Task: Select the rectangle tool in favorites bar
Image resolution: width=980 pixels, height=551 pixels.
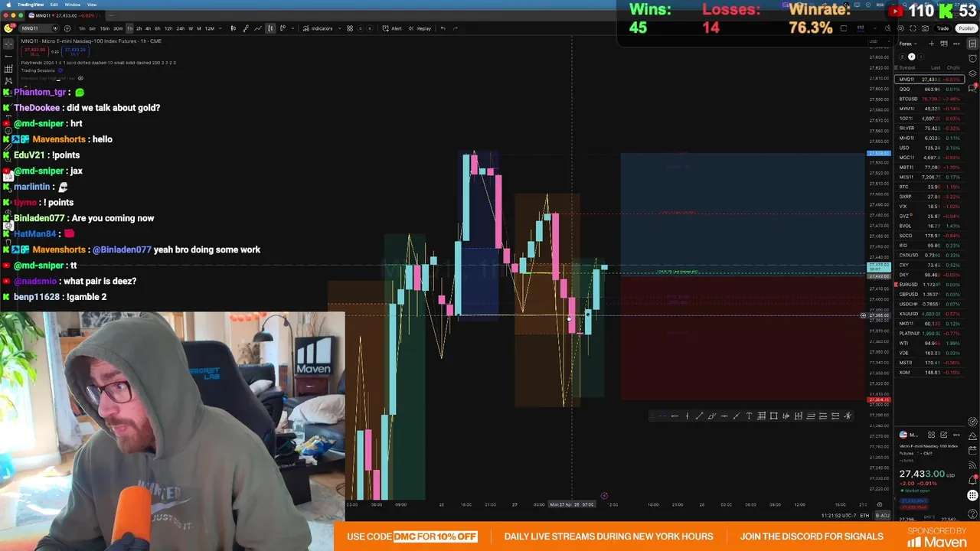Action: pyautogui.click(x=774, y=416)
